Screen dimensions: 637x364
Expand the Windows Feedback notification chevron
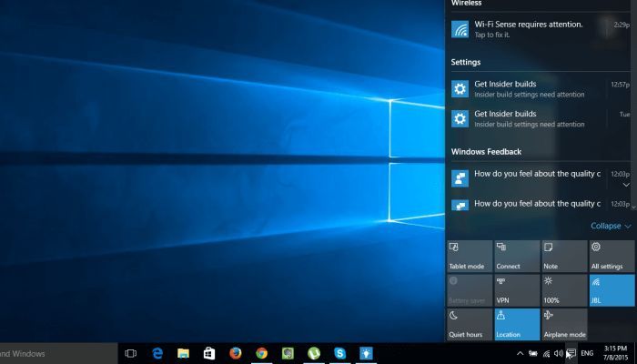pyautogui.click(x=625, y=185)
